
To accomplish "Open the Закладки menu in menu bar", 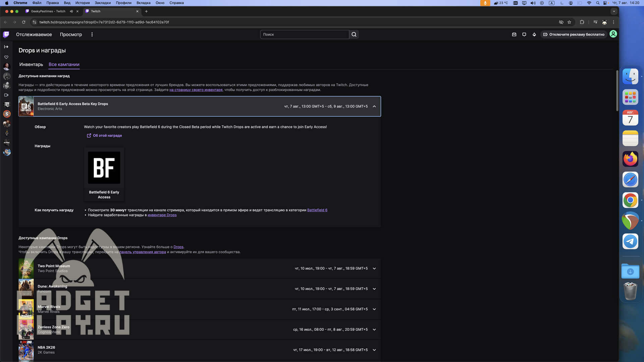I will 103,3.
